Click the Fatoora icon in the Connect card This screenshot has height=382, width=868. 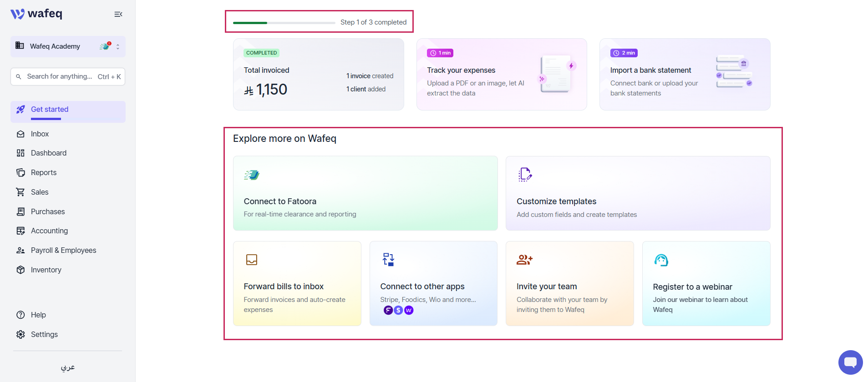[252, 175]
